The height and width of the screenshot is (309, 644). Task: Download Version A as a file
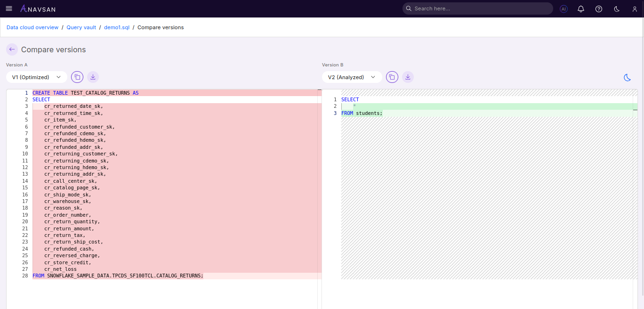tap(93, 77)
